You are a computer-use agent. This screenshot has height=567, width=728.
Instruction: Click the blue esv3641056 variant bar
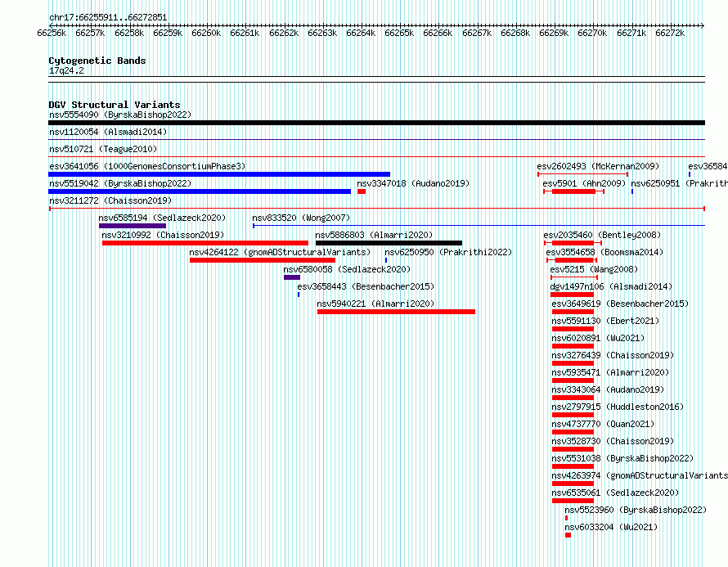pos(219,174)
